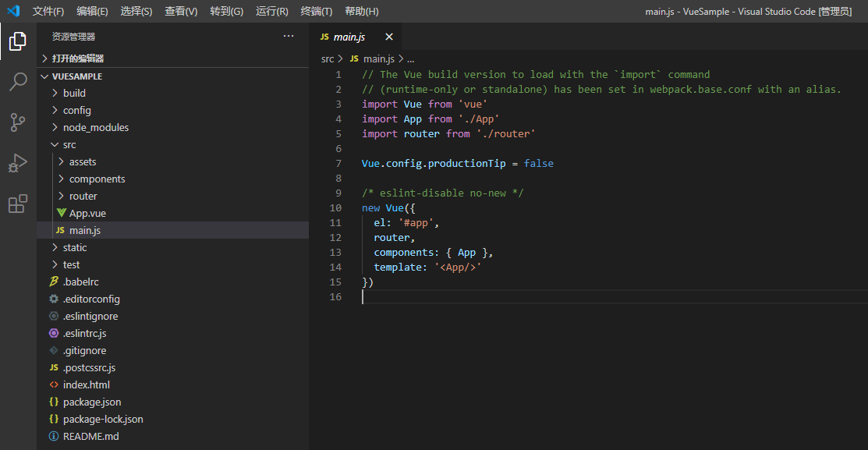This screenshot has width=868, height=450.
Task: Open the Run and Debug view icon
Action: (x=18, y=163)
